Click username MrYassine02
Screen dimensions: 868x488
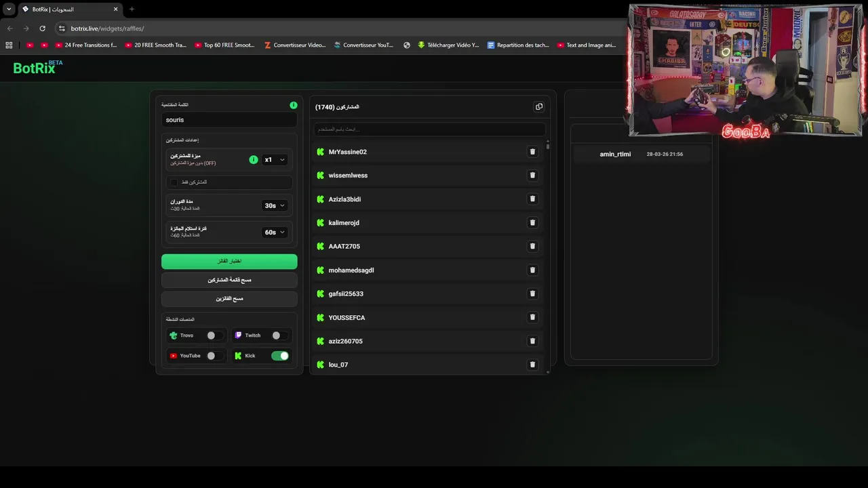(x=347, y=152)
